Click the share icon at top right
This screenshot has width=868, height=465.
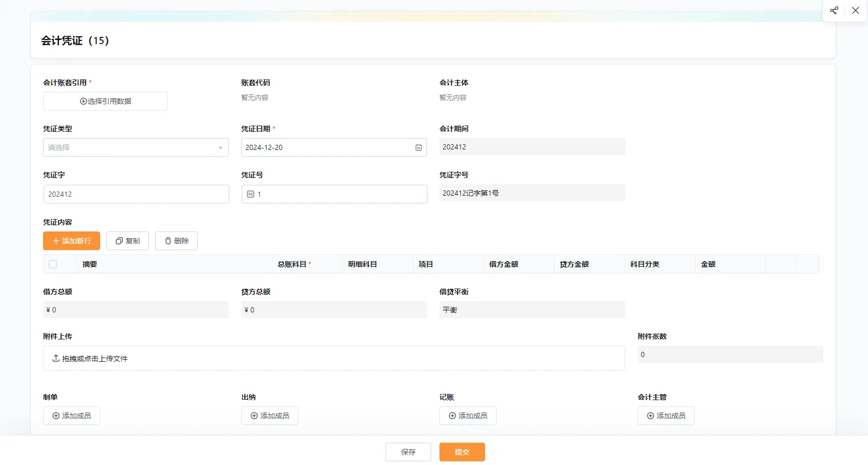click(834, 10)
